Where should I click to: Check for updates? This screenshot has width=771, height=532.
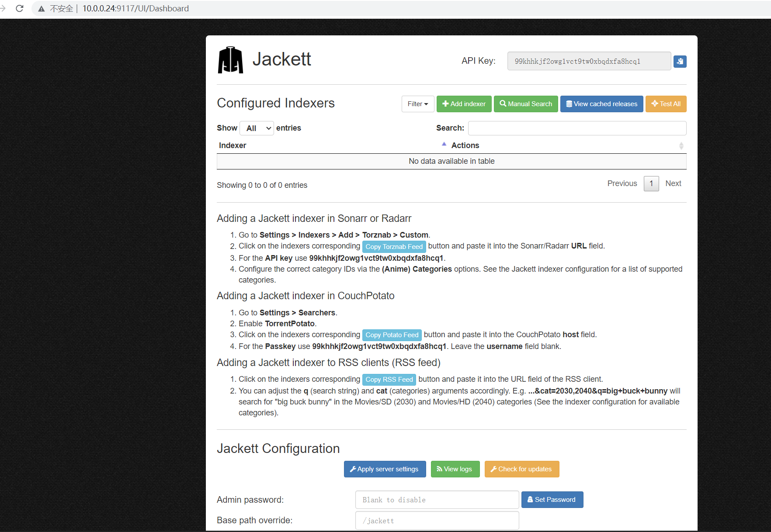522,469
